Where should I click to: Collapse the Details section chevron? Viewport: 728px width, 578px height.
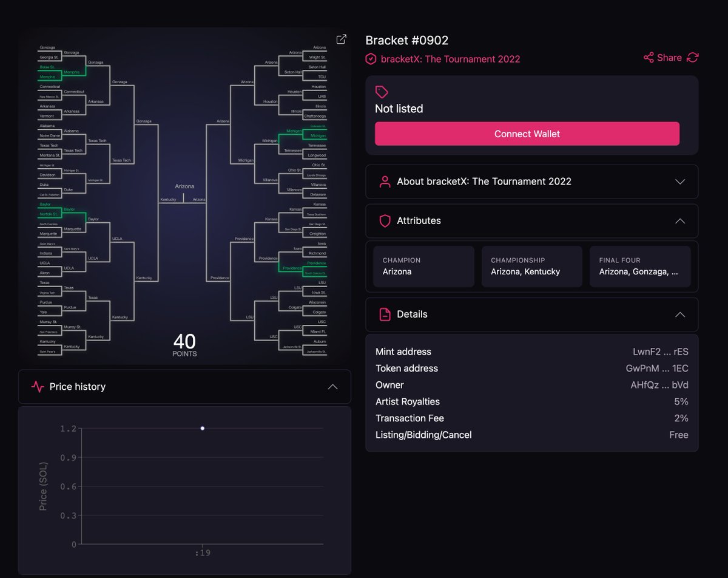point(680,314)
